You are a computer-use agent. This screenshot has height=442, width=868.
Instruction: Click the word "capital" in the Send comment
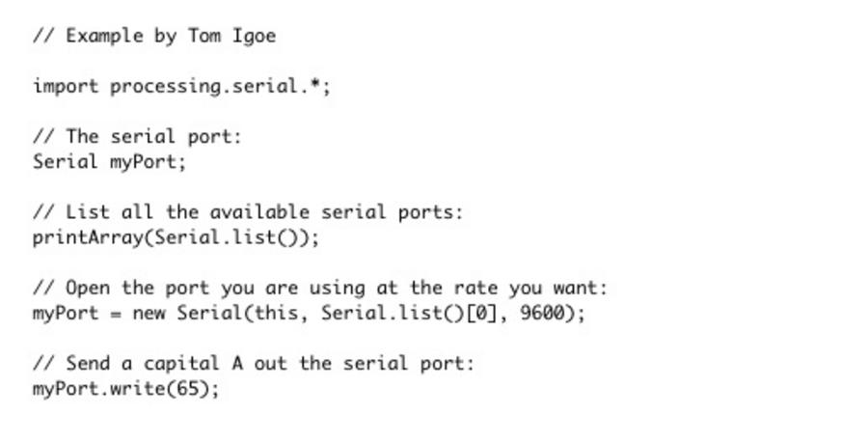(181, 364)
